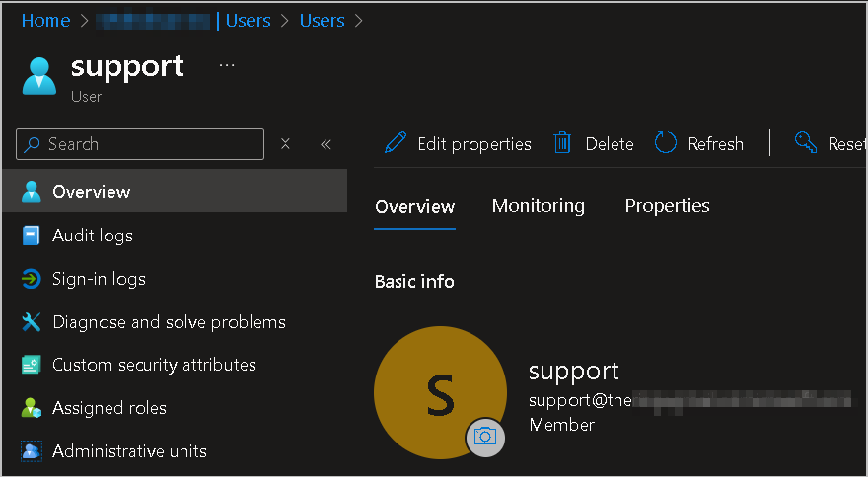Switch to the Overview tab
The image size is (868, 477).
(414, 206)
